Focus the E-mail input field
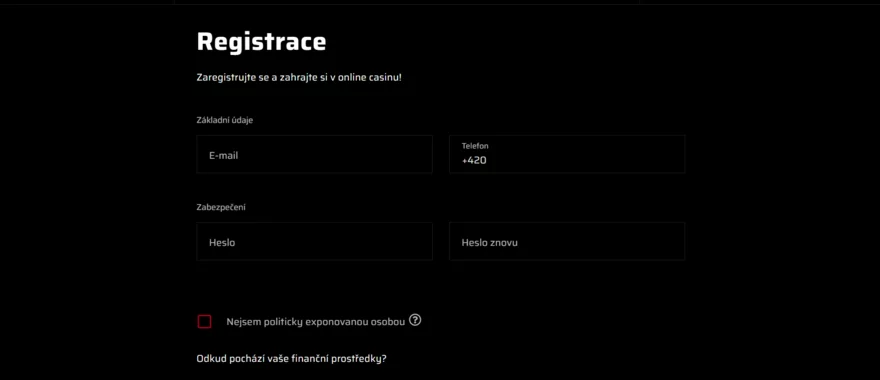This screenshot has width=880, height=380. pos(314,154)
